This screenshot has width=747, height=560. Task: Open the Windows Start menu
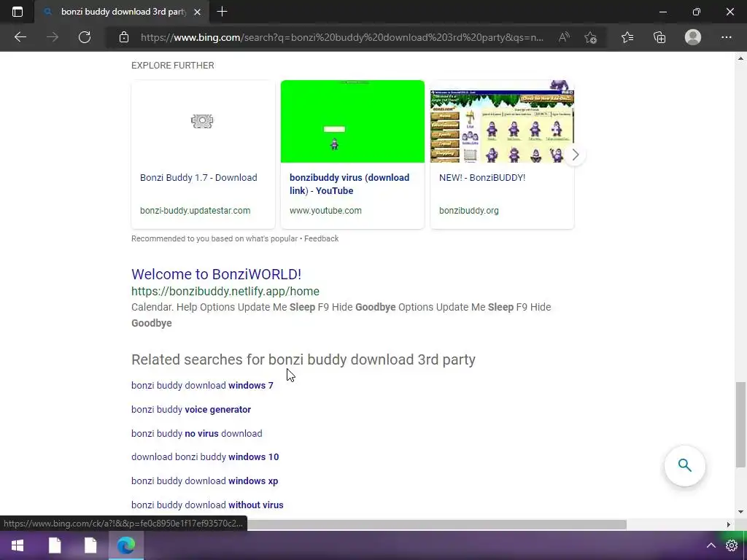[18, 545]
